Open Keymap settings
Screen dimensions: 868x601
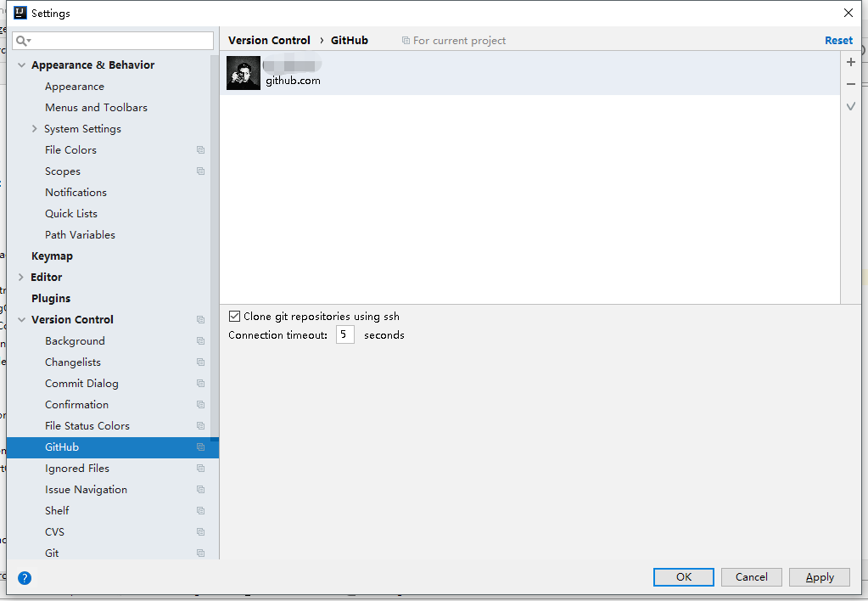(x=52, y=256)
